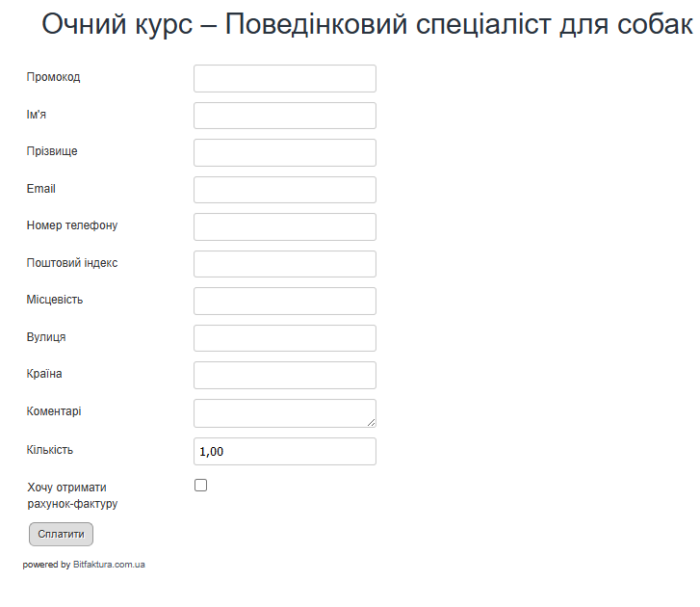Click the Кількість label text

50,450
